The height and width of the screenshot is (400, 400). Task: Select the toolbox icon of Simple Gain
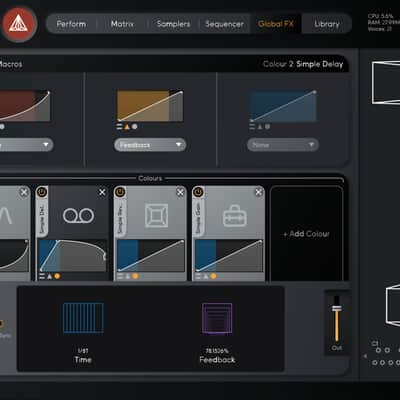pos(235,216)
